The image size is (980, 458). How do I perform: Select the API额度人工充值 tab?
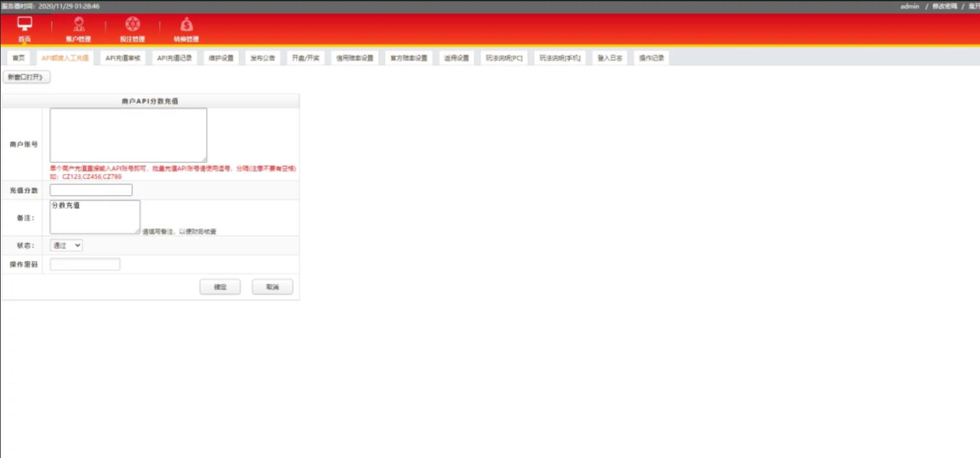tap(65, 58)
